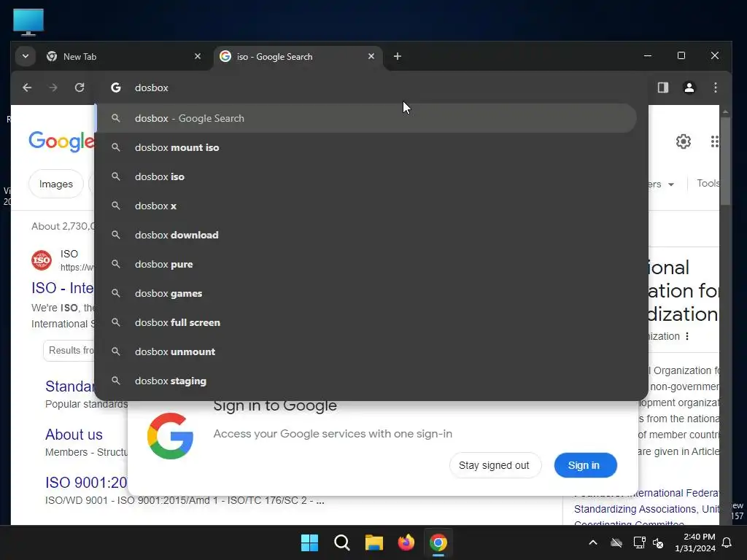Click the search icon beside dosbox mount iso
Image resolution: width=747 pixels, height=560 pixels.
[x=116, y=147]
